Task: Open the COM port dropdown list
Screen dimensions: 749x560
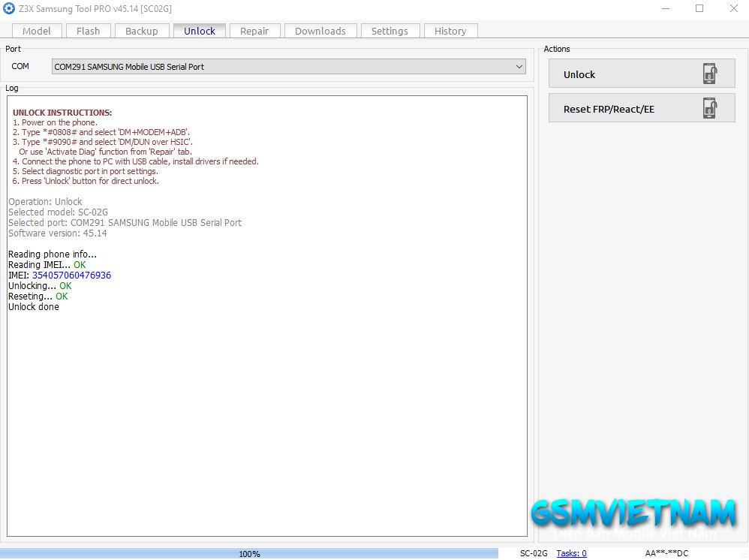Action: coord(288,67)
